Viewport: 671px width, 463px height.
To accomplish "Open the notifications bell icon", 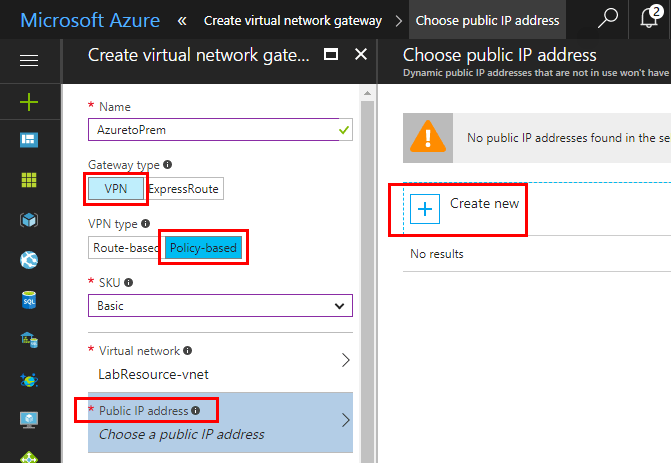I will (x=651, y=19).
